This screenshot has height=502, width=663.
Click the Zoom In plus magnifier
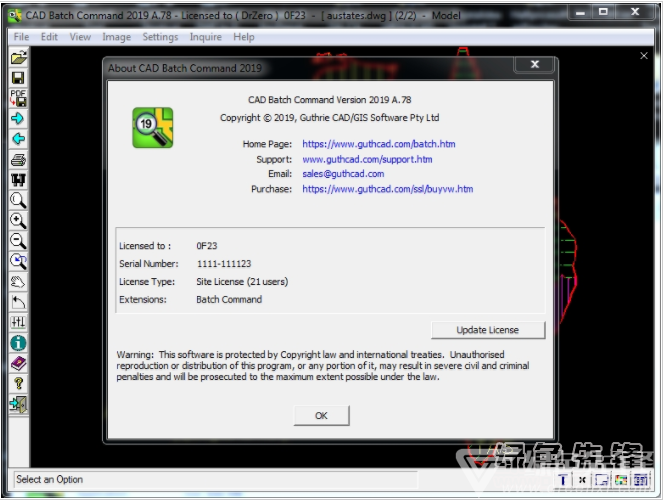[18, 221]
